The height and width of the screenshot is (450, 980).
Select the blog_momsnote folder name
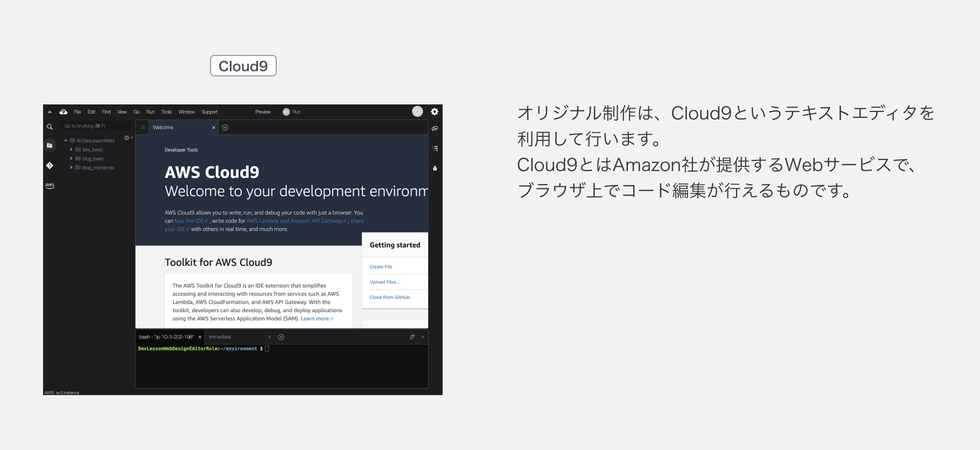pos(98,168)
